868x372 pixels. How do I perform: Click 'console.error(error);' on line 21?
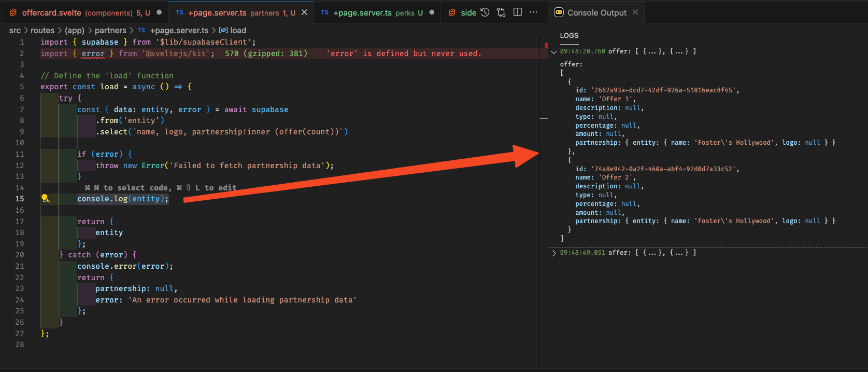125,266
